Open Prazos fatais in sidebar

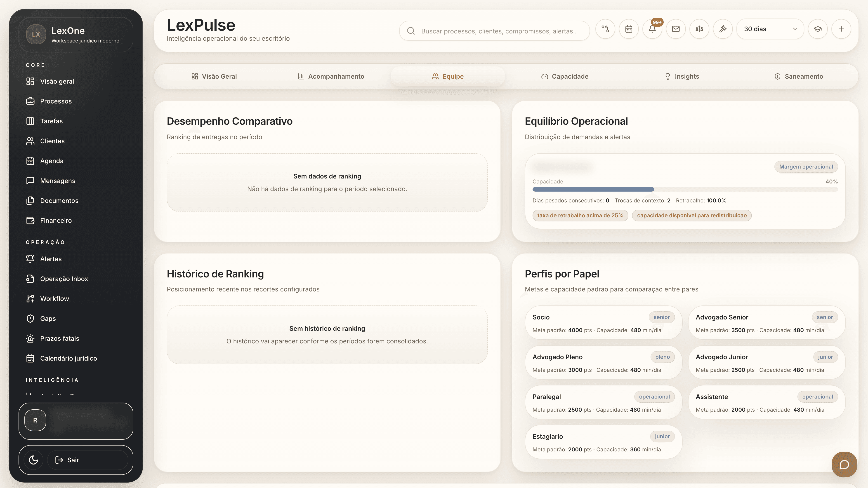59,338
